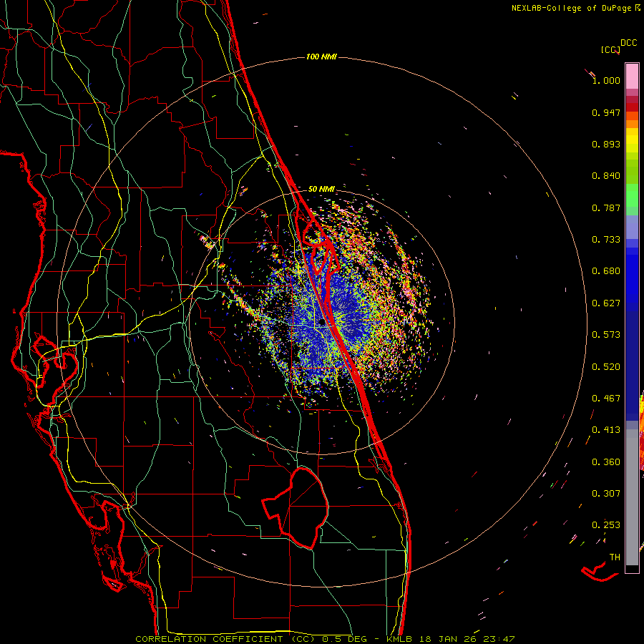Select the 0.520 scale value
The width and height of the screenshot is (644, 644).
coord(606,367)
